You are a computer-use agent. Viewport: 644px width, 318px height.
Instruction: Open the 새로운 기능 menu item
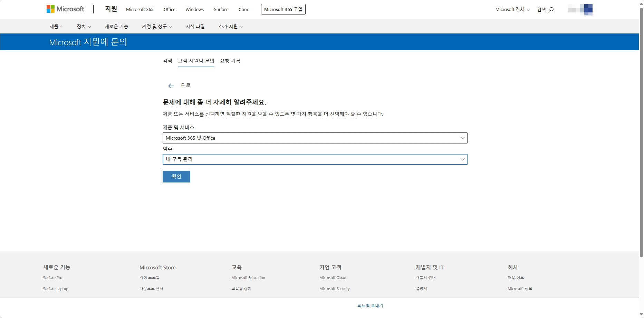pyautogui.click(x=116, y=27)
